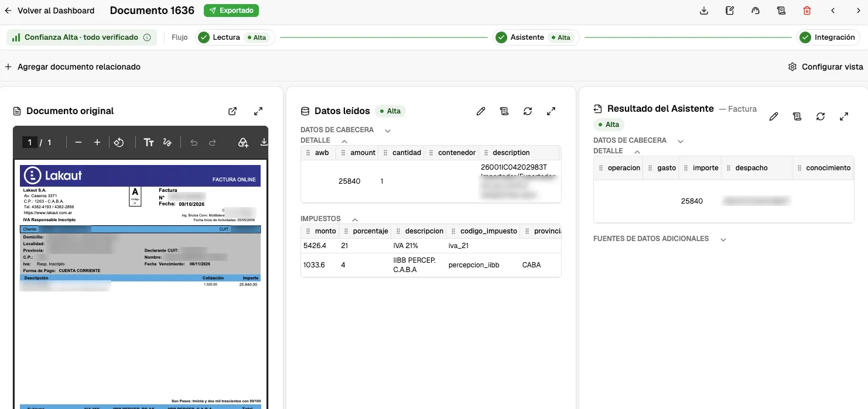Click the PDF viewer undo arrow
This screenshot has width=868, height=409.
[x=194, y=142]
